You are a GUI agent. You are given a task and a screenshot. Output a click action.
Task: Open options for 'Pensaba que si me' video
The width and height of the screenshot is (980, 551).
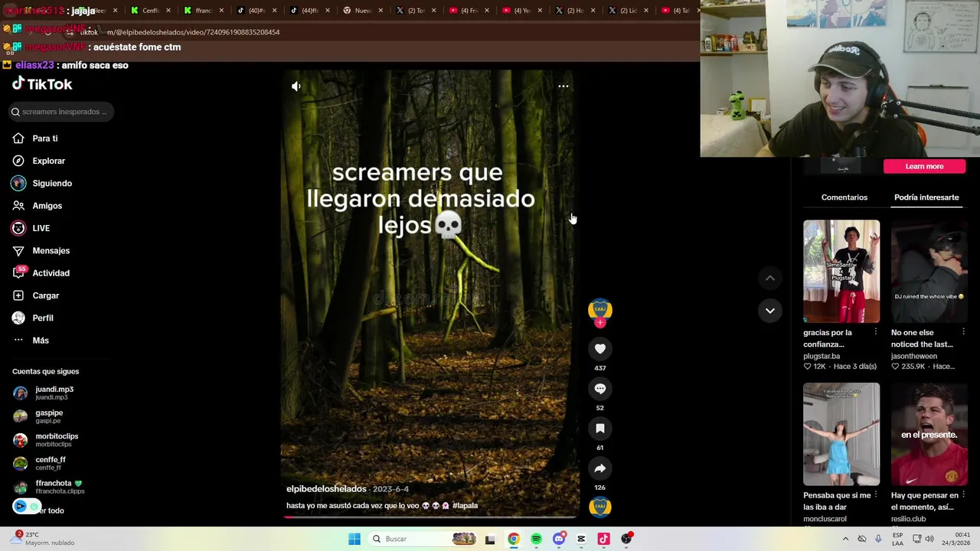point(876,495)
